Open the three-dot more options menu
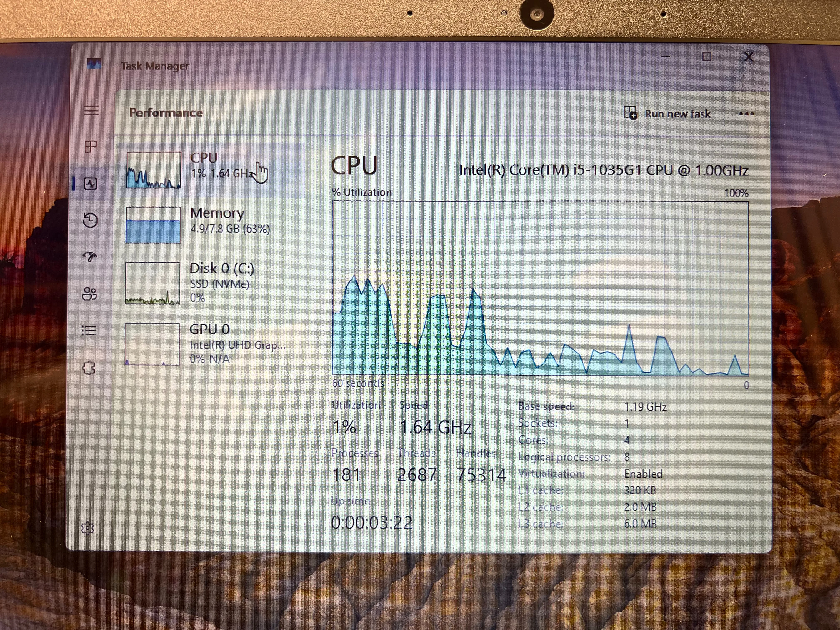 click(746, 114)
